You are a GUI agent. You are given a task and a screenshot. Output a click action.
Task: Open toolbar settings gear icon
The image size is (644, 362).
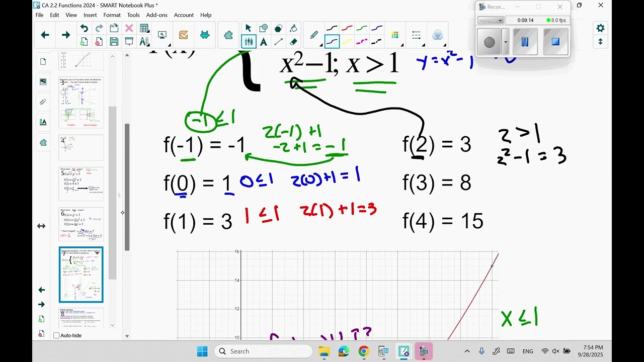click(600, 28)
